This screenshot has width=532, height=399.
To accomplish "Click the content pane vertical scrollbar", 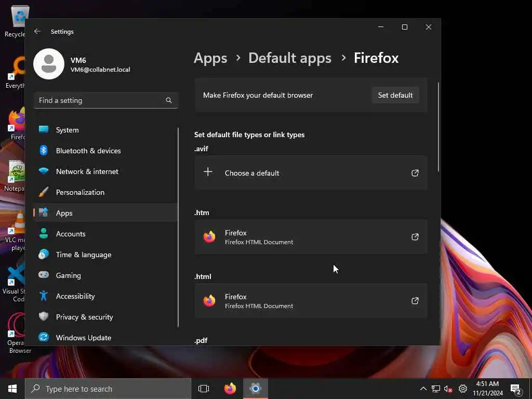I will pos(438,127).
